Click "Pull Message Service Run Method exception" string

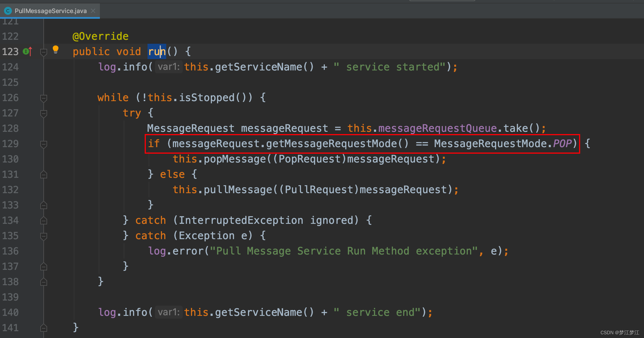344,251
